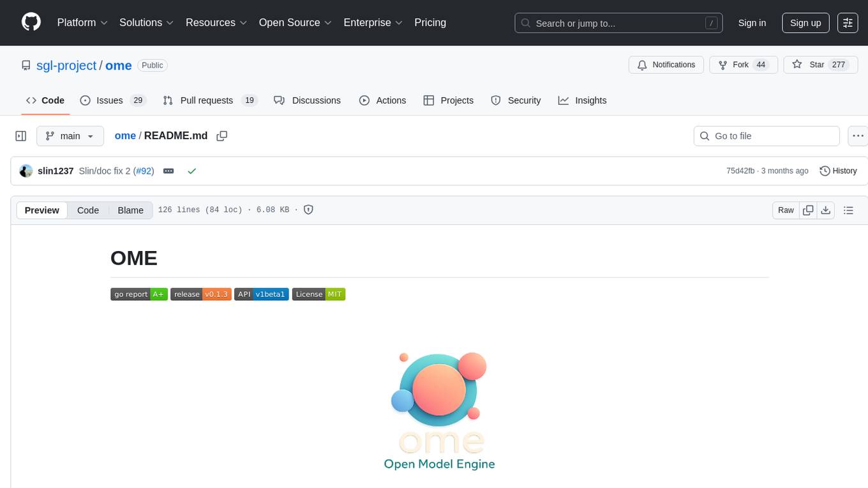Click the release v0.1.3 badge

[200, 294]
